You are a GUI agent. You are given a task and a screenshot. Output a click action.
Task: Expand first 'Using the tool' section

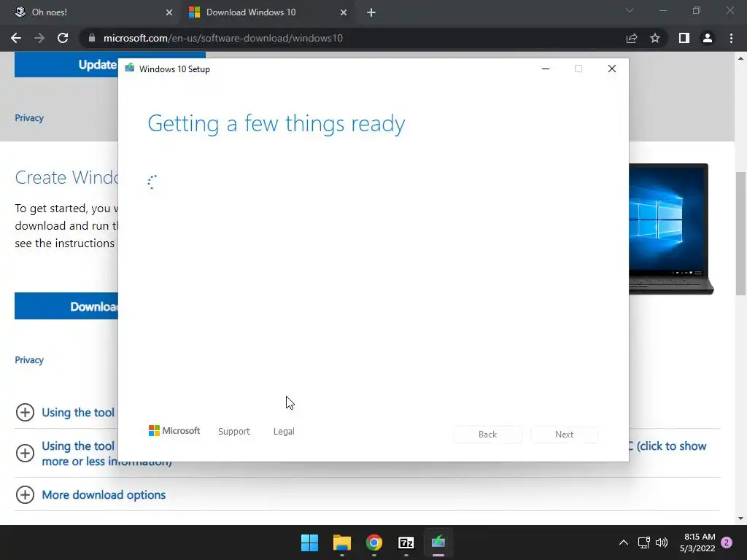click(26, 413)
